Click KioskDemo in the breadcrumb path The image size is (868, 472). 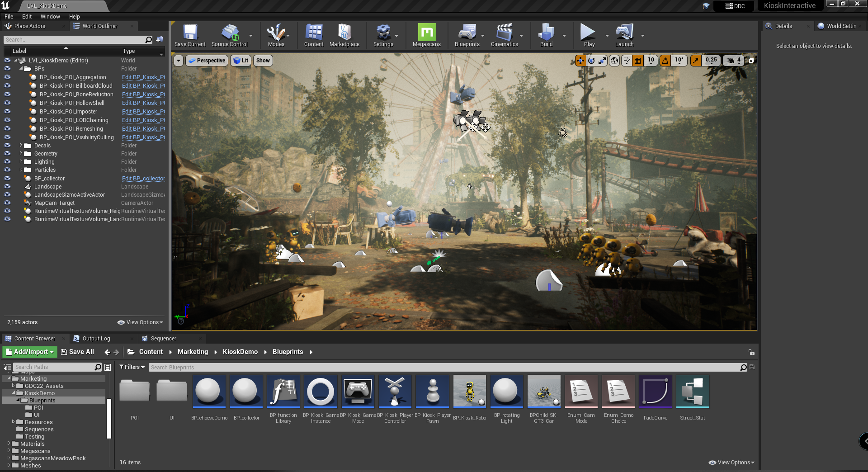pos(240,352)
